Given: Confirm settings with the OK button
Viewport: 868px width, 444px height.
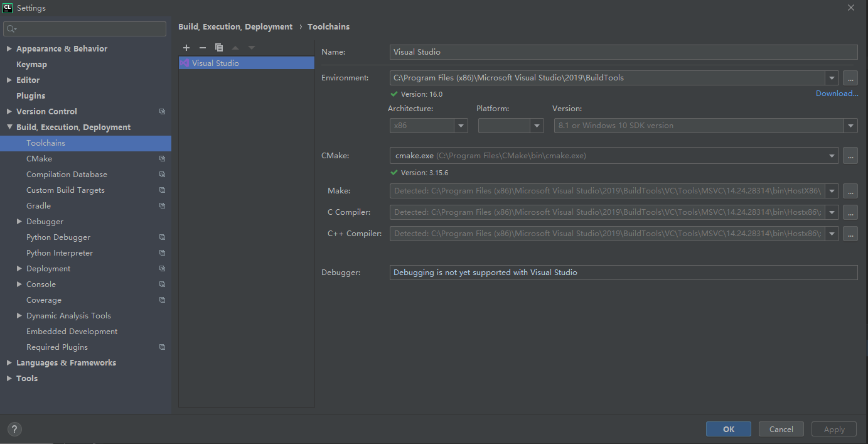Looking at the screenshot, I should [728, 429].
